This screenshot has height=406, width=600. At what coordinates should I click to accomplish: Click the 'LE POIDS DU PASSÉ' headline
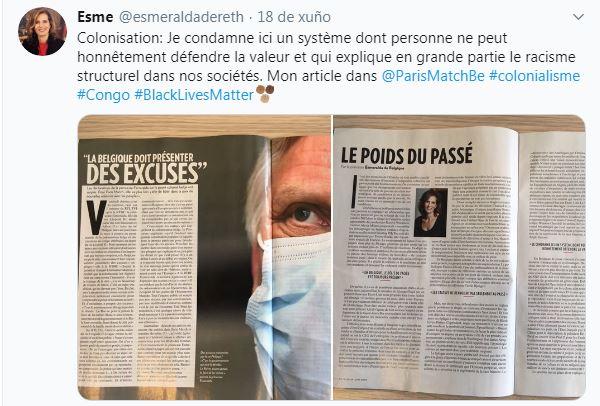click(407, 155)
